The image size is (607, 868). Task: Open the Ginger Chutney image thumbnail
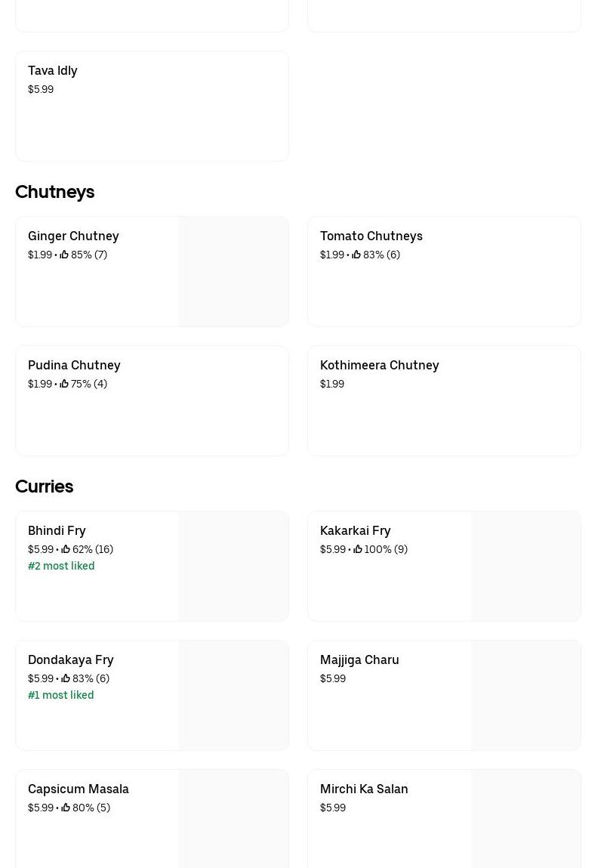point(233,272)
